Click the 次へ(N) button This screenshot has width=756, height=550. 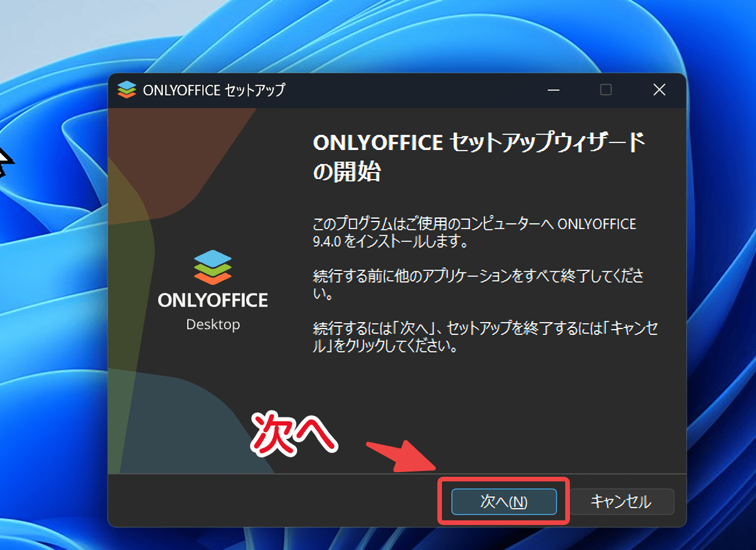click(x=504, y=502)
